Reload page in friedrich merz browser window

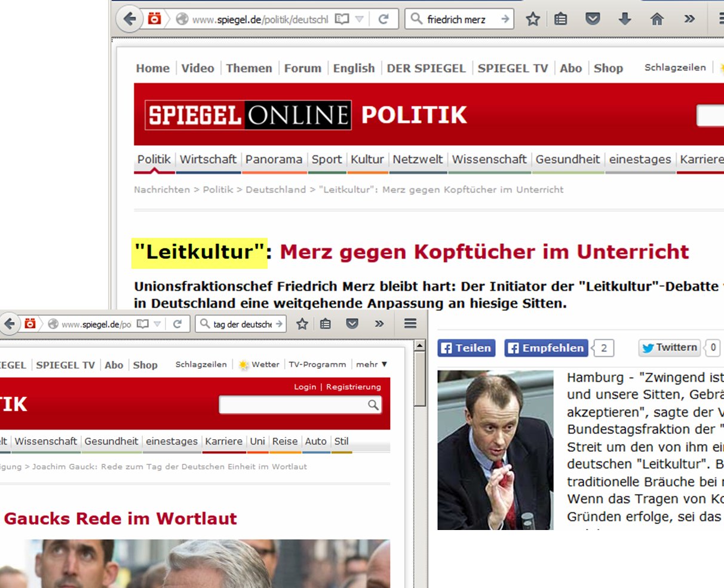384,19
